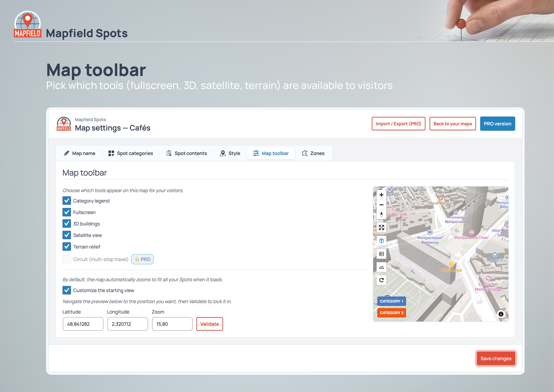The width and height of the screenshot is (554, 392).
Task: Open the fullscreen map tool
Action: coord(381,227)
